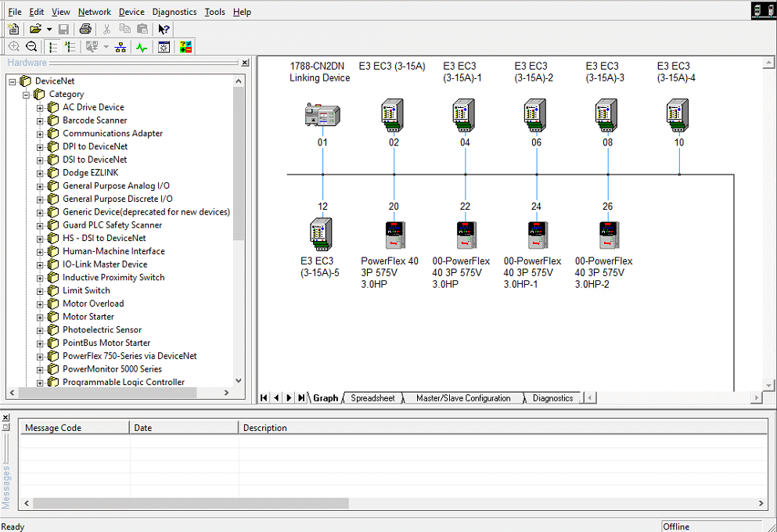The height and width of the screenshot is (532, 777).
Task: Select the E3 EC3 (3-15A)-3 device node 08
Action: tap(606, 115)
